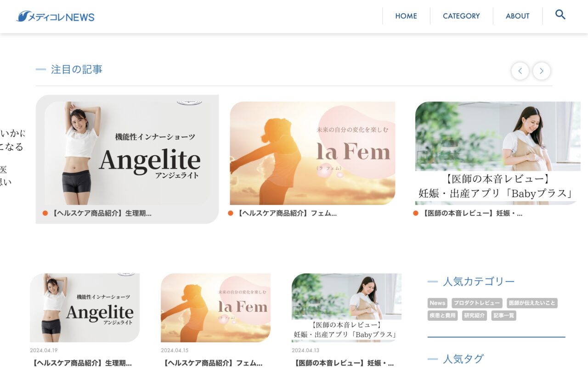
Task: Select the News category tag
Action: point(437,303)
